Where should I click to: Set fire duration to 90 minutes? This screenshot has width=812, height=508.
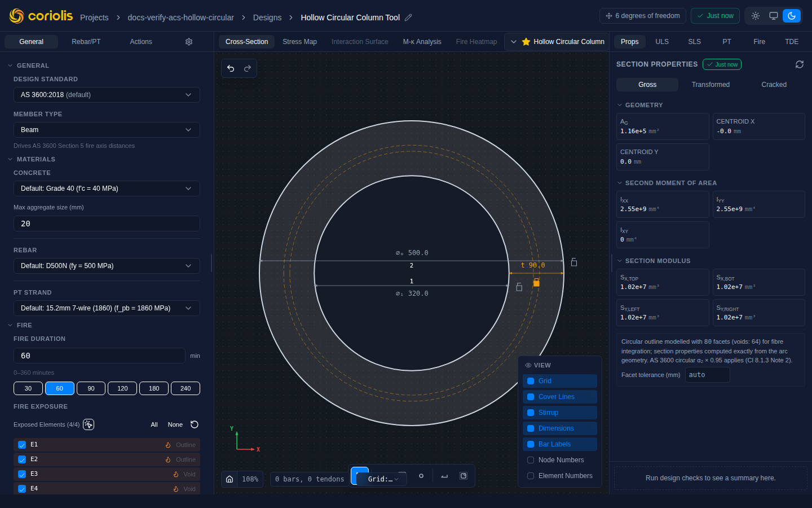91,388
